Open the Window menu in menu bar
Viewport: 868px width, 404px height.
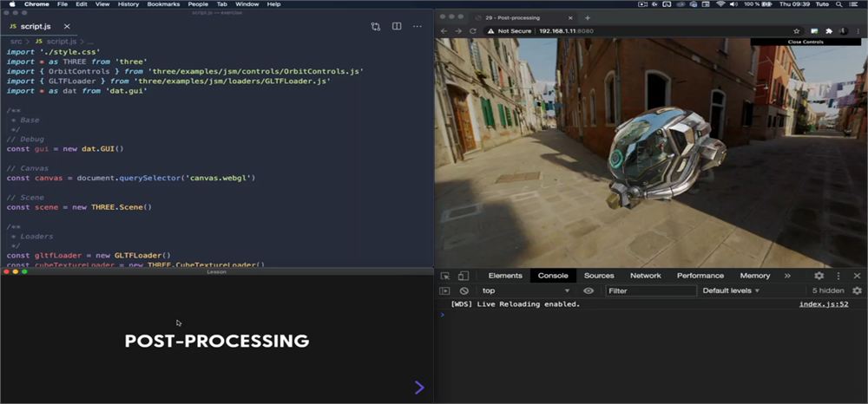point(247,3)
